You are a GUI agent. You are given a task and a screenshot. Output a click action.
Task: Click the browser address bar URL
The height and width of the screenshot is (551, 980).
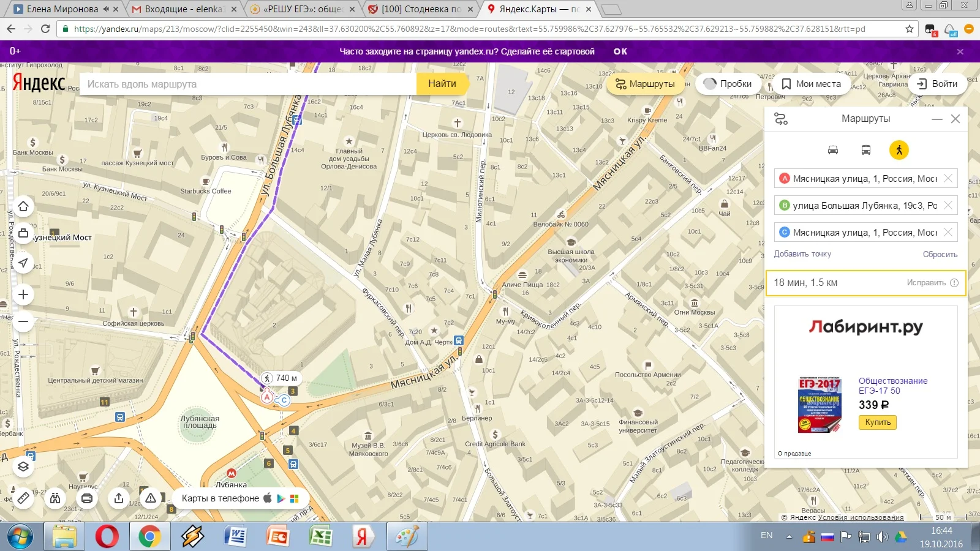pos(470,29)
